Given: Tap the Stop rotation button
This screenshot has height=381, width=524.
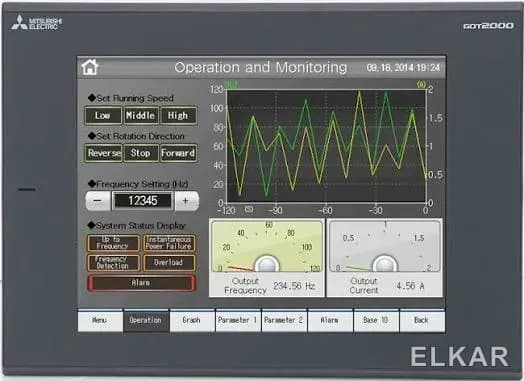Looking at the screenshot, I should tap(141, 153).
